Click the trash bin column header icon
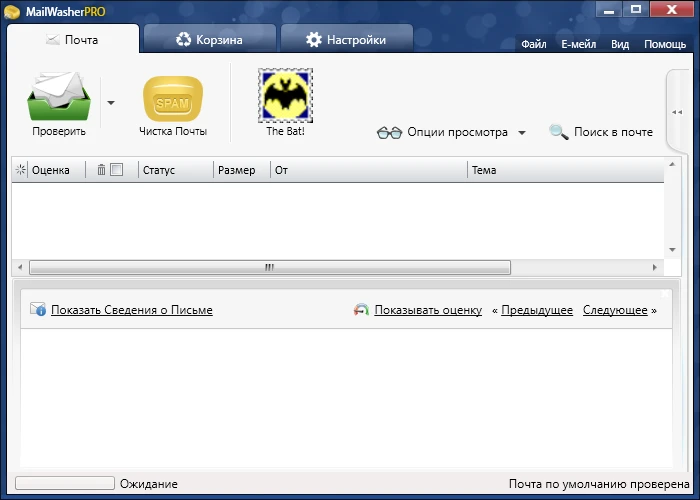 coord(101,170)
